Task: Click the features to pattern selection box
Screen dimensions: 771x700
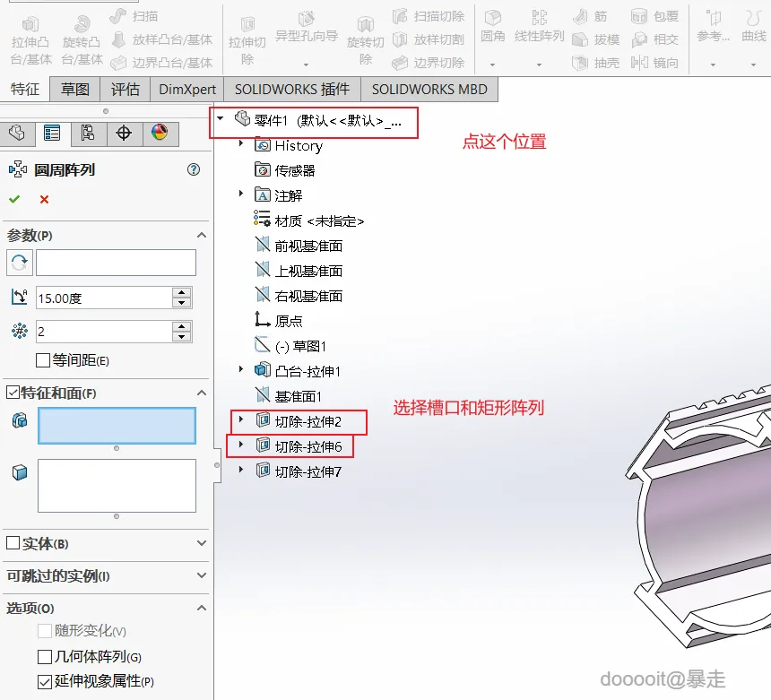Action: pyautogui.click(x=117, y=426)
